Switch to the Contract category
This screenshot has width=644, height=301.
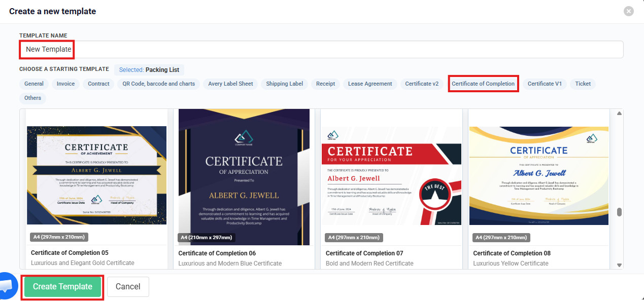(98, 84)
